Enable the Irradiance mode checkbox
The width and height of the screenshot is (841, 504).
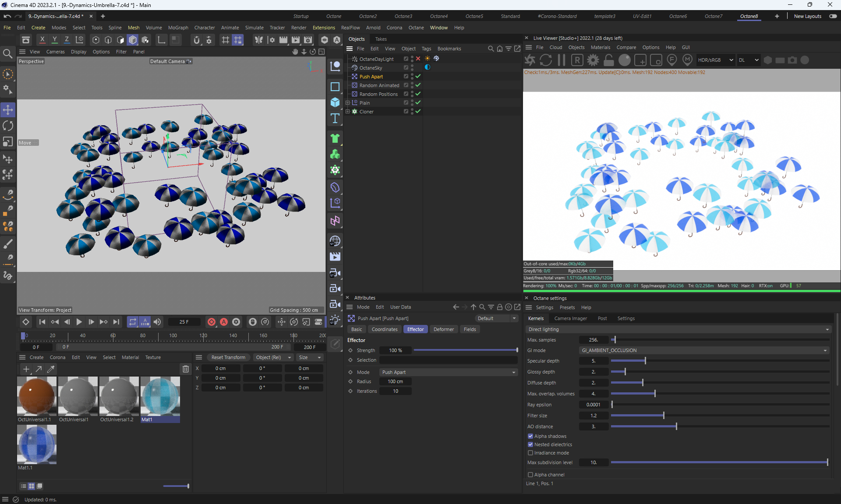point(530,453)
